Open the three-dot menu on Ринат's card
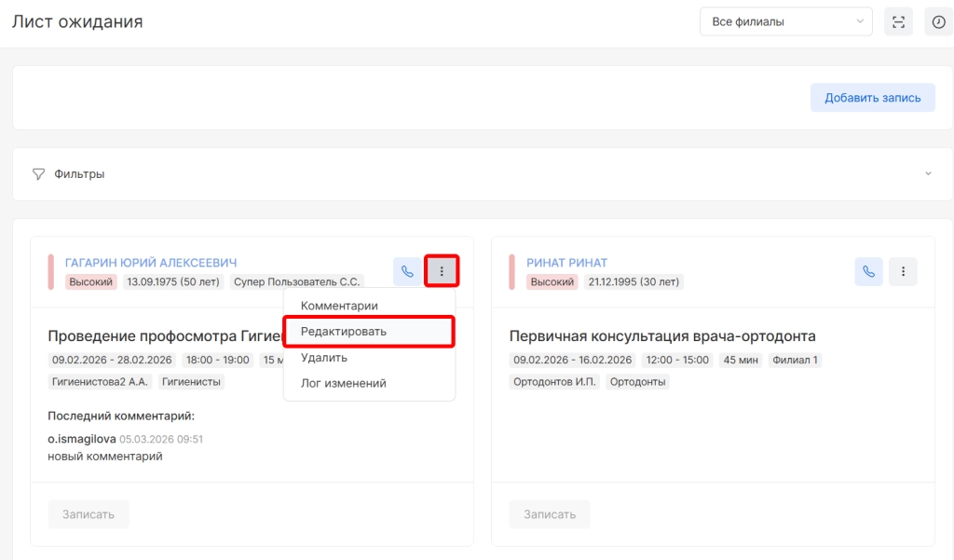 click(x=903, y=271)
